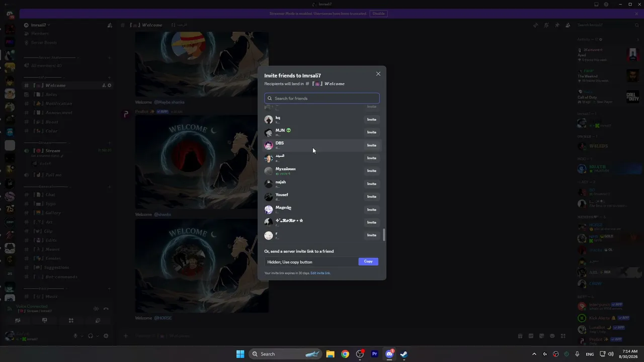Expand microphone input options chevron

pyautogui.click(x=82, y=336)
